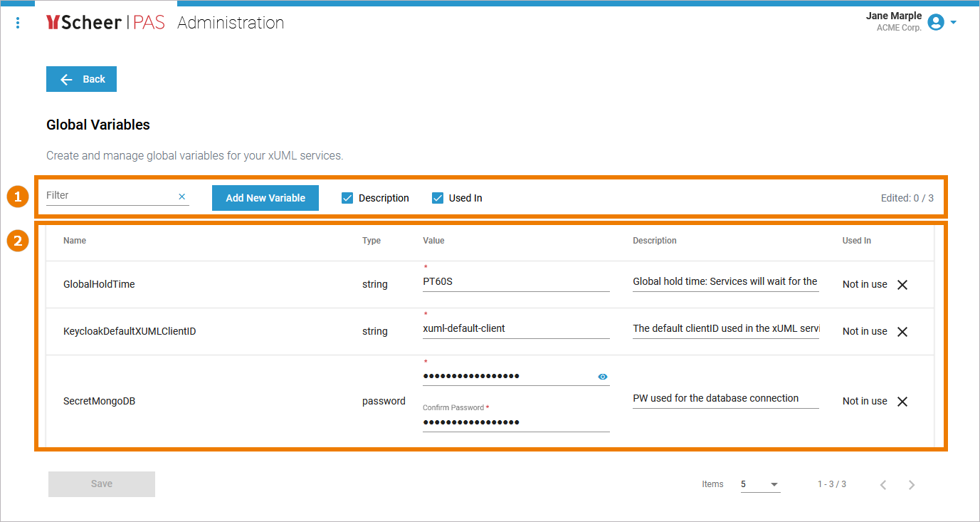Click the Filter input field
980x522 pixels.
110,196
